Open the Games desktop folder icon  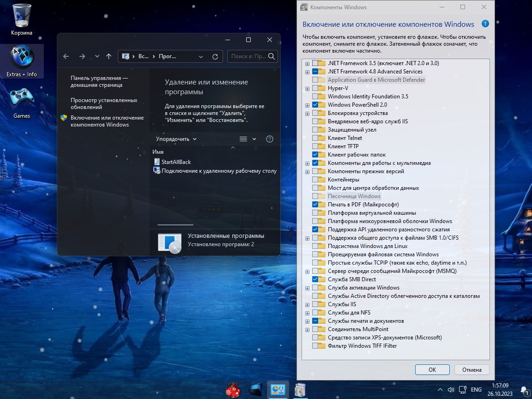(22, 98)
